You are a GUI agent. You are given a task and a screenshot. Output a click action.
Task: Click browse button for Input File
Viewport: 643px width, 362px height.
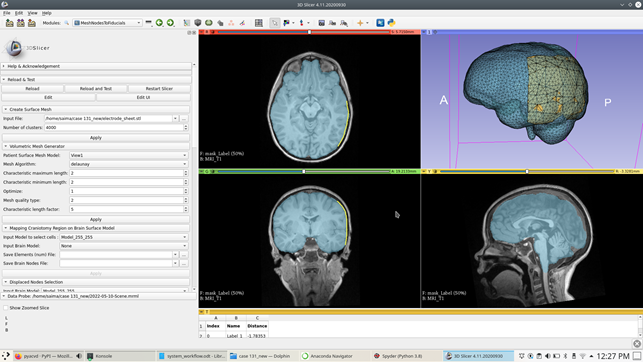pos(184,118)
